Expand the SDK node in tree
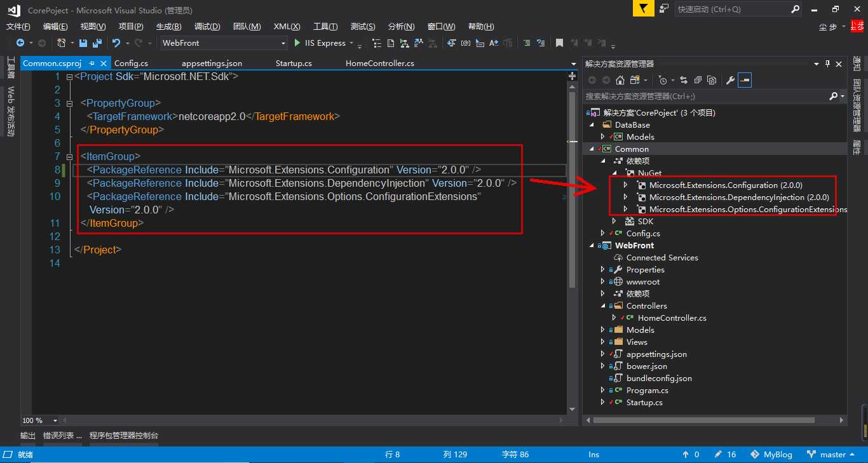The image size is (868, 463). tap(614, 221)
